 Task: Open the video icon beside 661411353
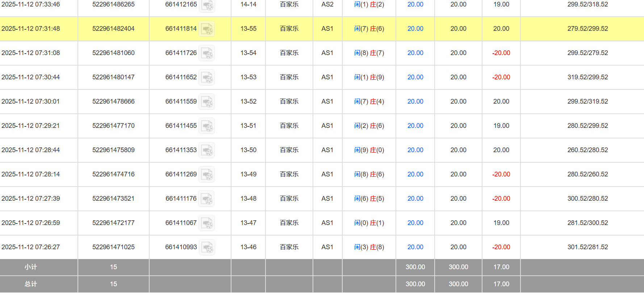[207, 150]
